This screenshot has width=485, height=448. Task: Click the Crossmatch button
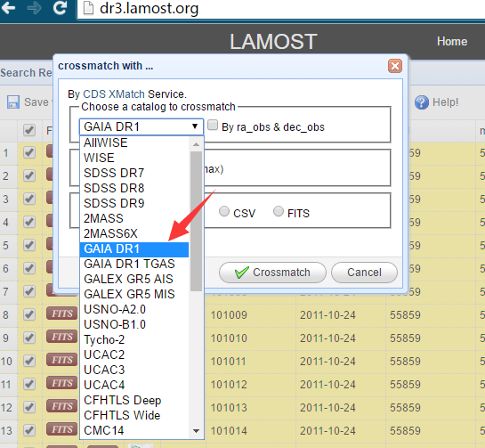tap(272, 273)
